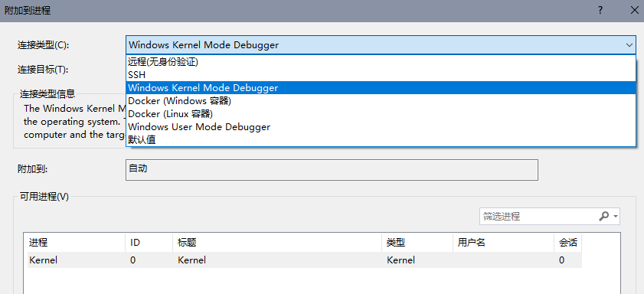Viewport: 644px width, 294px height.
Task: Sort by 会话 column header
Action: 567,242
